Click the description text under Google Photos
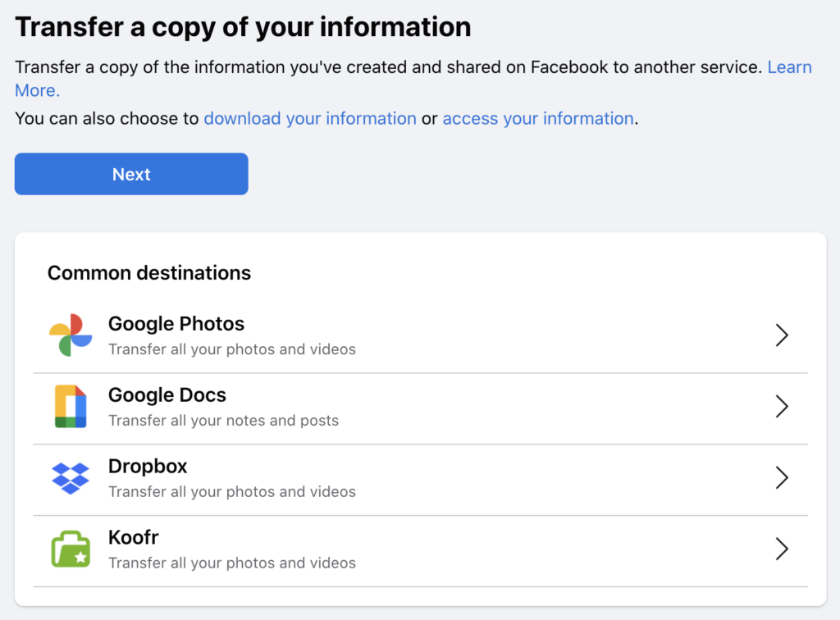The height and width of the screenshot is (620, 840). click(232, 349)
